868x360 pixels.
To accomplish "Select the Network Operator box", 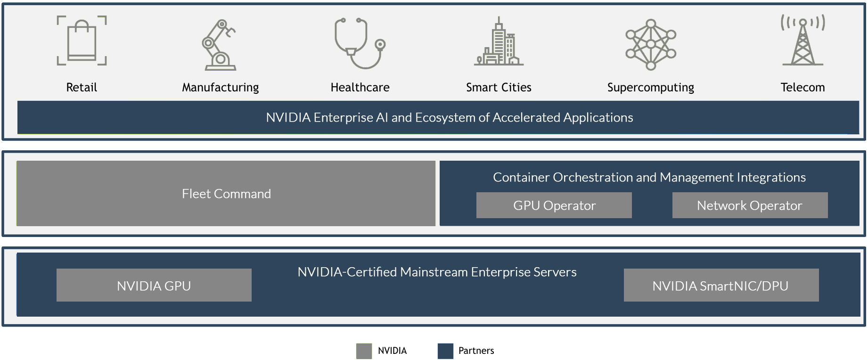I will [750, 205].
